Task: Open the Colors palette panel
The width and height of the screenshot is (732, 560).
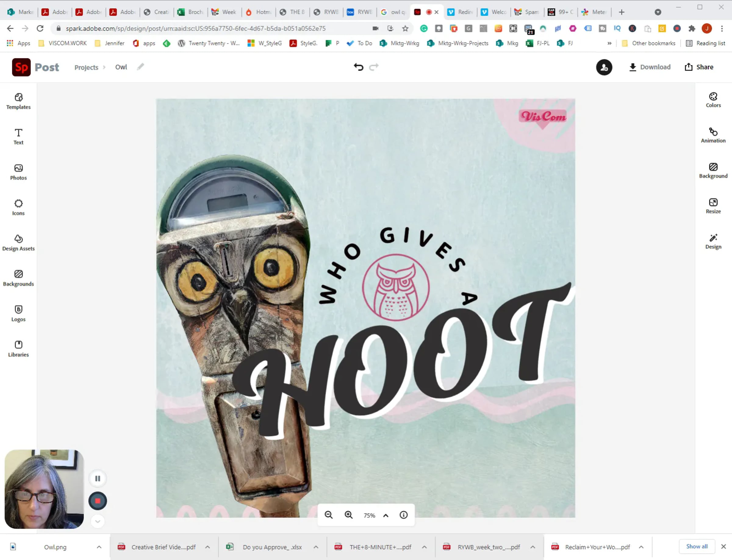Action: (x=713, y=100)
